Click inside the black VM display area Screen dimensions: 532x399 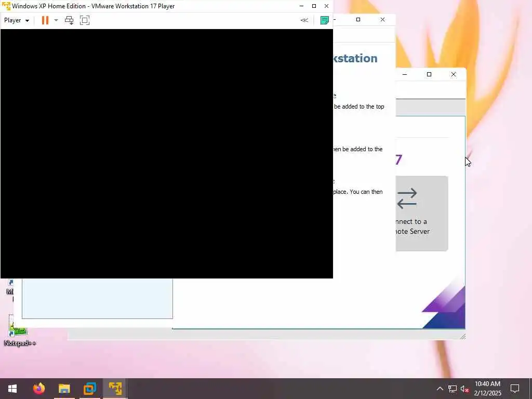[x=167, y=154]
